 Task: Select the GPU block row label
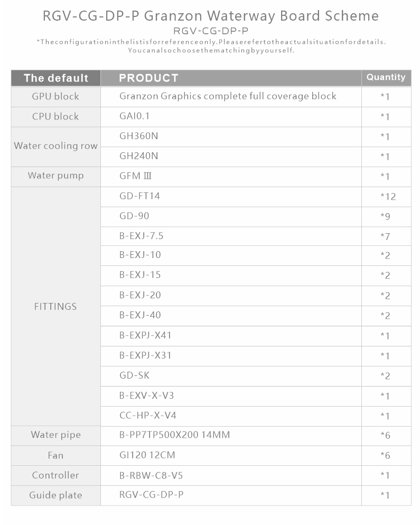55,96
